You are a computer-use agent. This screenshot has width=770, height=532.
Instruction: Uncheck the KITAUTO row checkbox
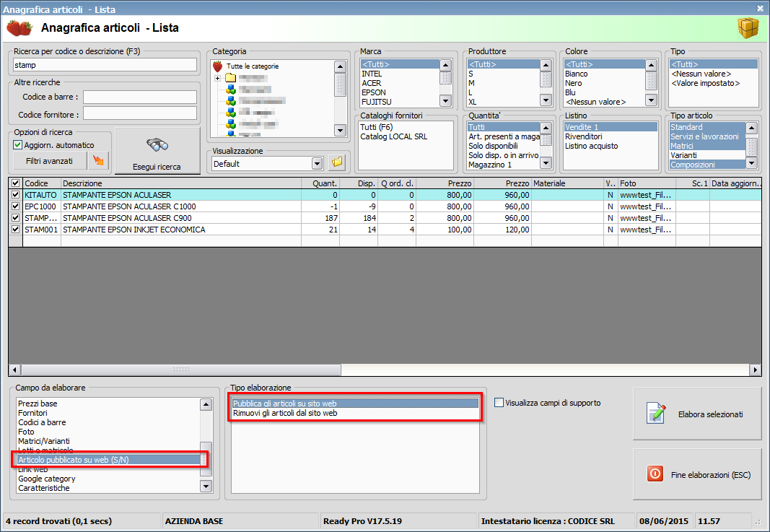pyautogui.click(x=15, y=195)
